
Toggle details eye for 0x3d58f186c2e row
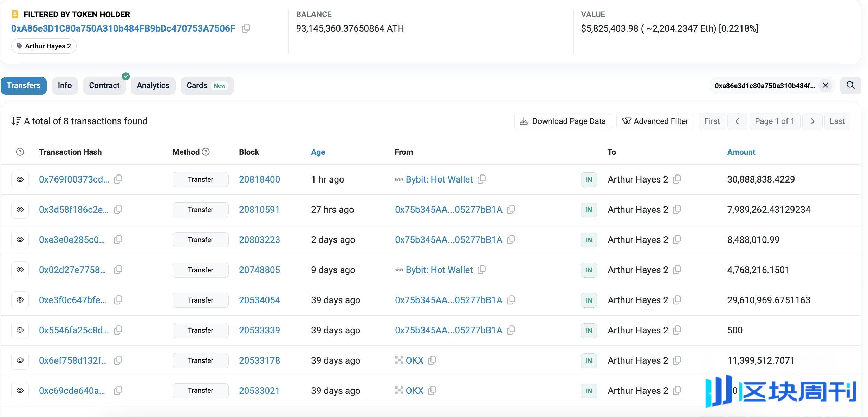[x=20, y=210]
